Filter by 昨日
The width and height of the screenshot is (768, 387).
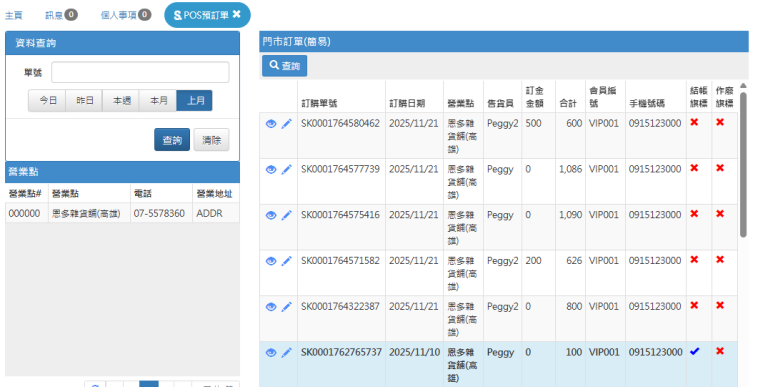point(84,100)
